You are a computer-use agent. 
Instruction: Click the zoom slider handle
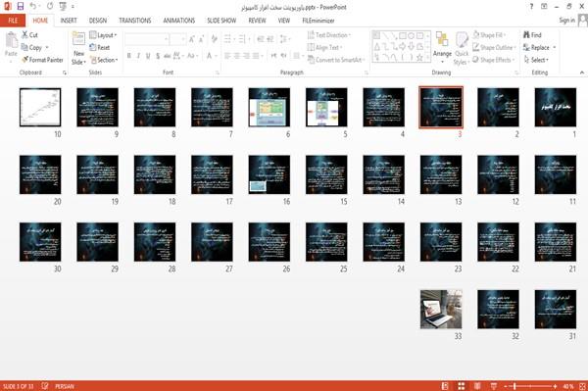pyautogui.click(x=514, y=386)
